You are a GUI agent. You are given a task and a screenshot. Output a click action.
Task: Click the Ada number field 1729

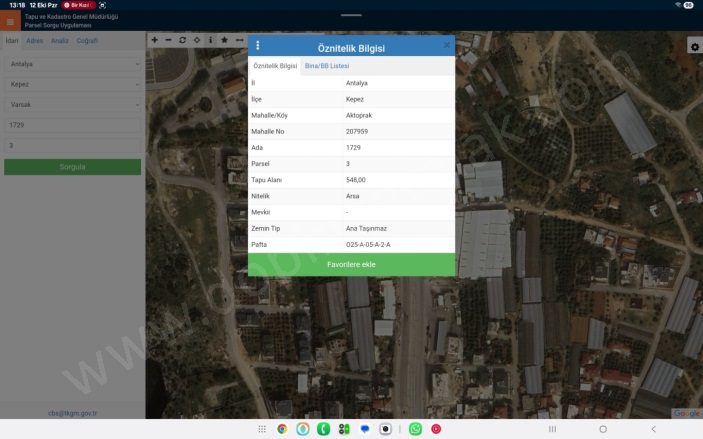pos(72,125)
